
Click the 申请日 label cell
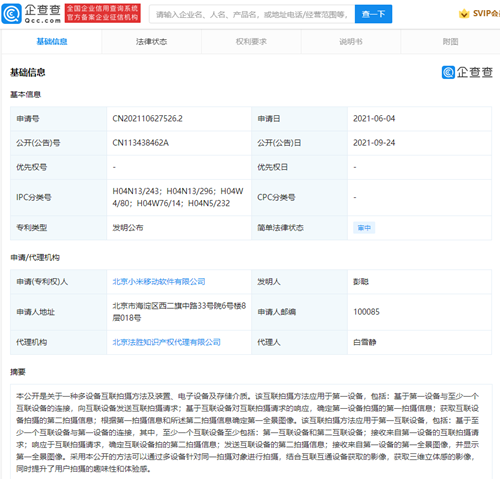coord(300,119)
